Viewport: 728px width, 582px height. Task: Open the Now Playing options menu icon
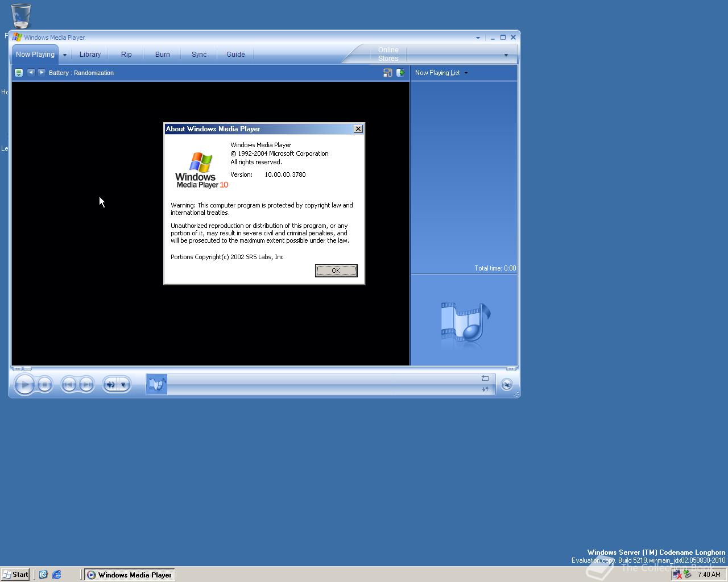click(x=19, y=73)
